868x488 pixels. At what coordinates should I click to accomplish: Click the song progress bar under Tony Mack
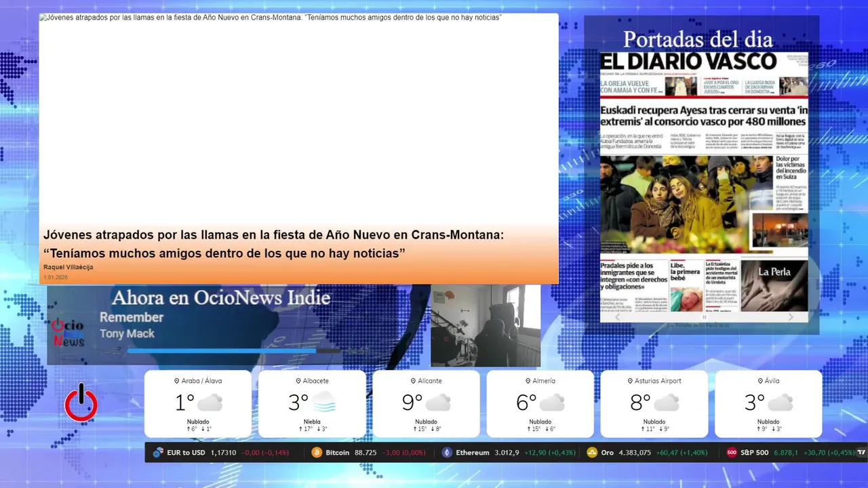tap(234, 350)
